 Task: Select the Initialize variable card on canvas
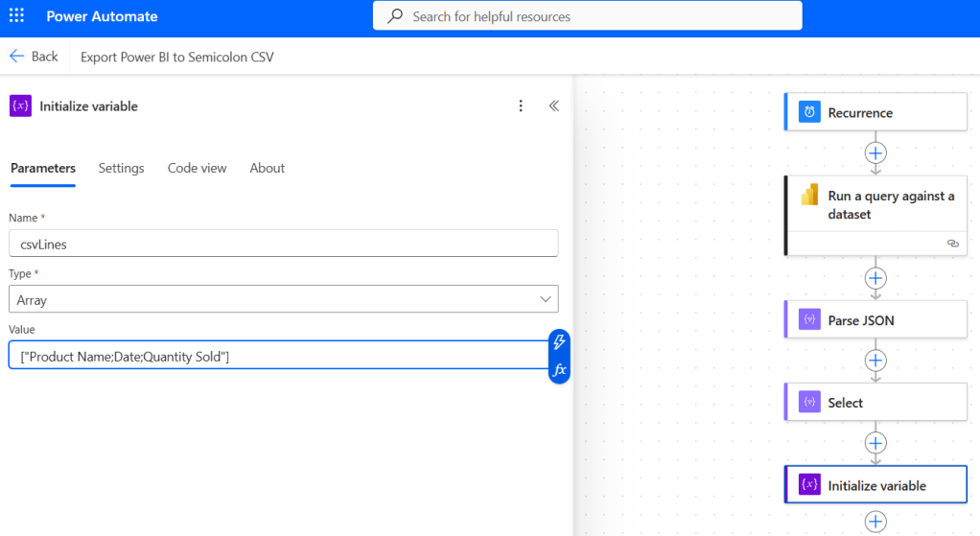[x=875, y=485]
